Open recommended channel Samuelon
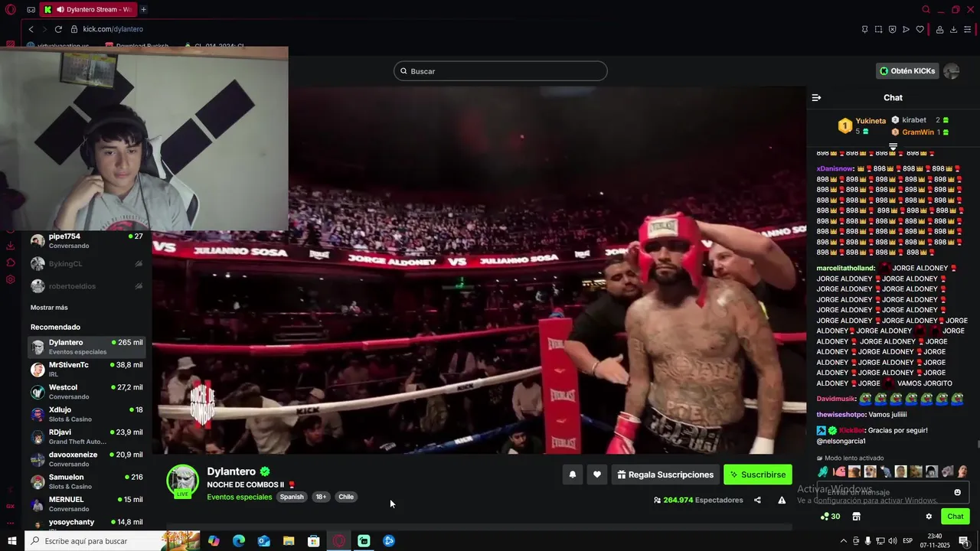Screen dimensions: 980x551 tap(87, 481)
